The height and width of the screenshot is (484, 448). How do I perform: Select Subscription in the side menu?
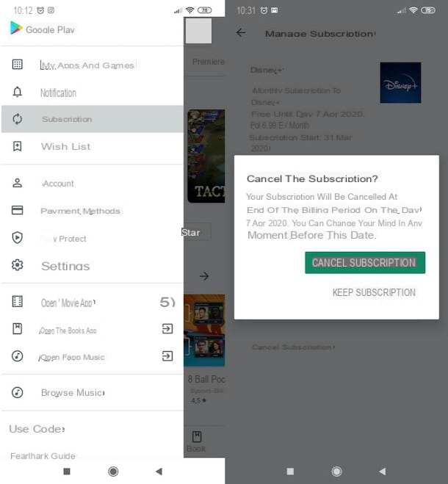[x=93, y=119]
